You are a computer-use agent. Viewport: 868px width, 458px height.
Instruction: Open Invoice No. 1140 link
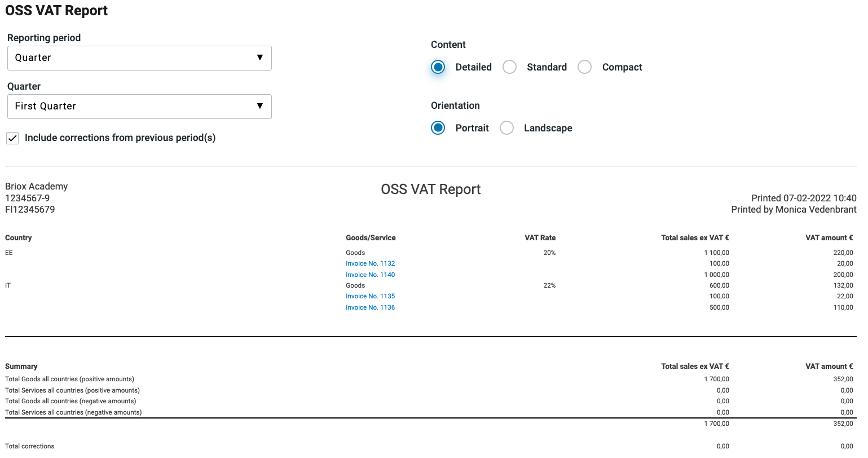(370, 275)
